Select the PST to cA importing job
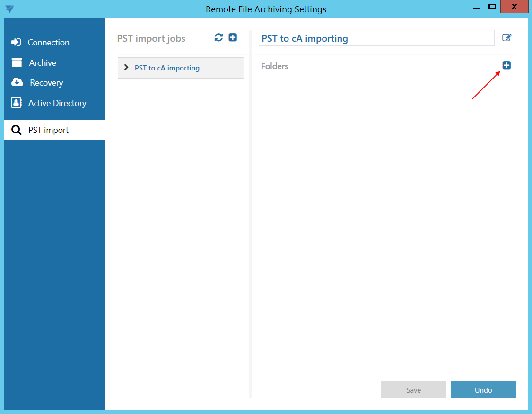 tap(167, 68)
